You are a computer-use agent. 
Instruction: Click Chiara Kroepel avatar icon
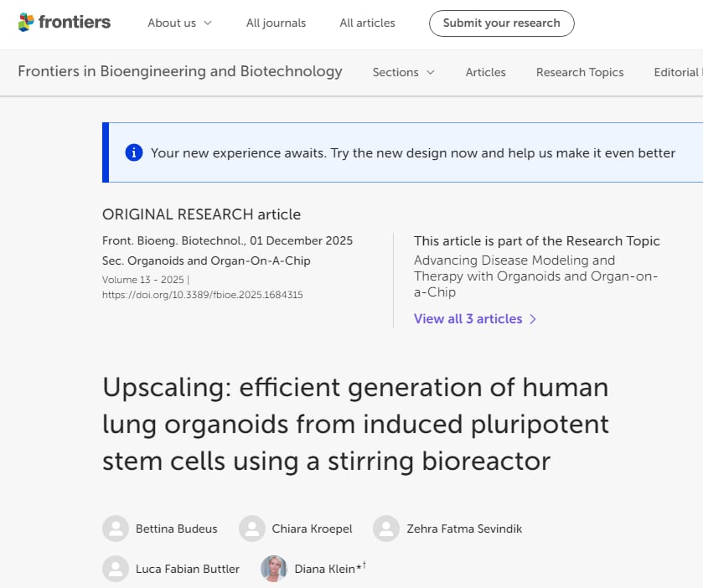click(251, 529)
